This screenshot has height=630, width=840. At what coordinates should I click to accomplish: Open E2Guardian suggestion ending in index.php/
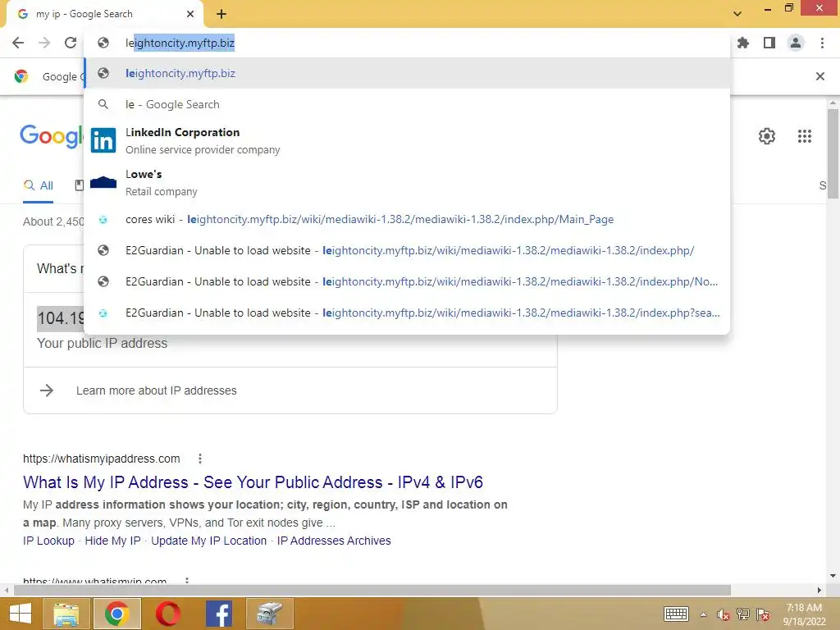[x=407, y=250]
